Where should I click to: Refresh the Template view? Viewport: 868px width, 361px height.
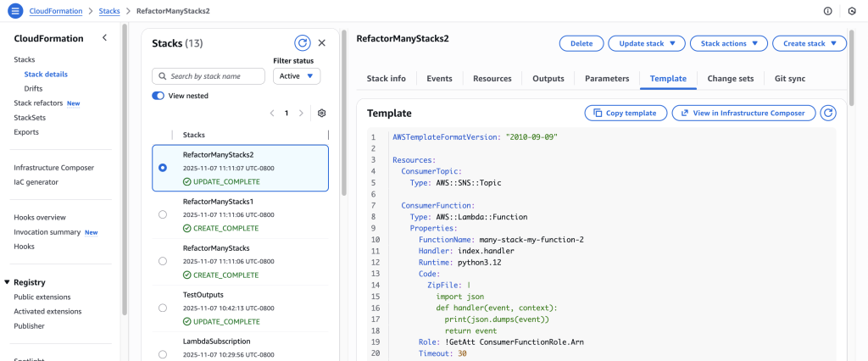pyautogui.click(x=828, y=113)
